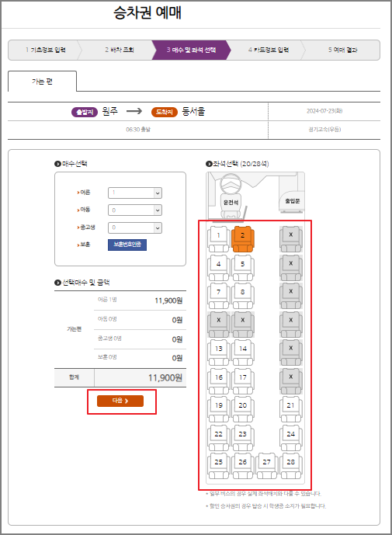Switch to the 가는 편 tab

(42, 82)
